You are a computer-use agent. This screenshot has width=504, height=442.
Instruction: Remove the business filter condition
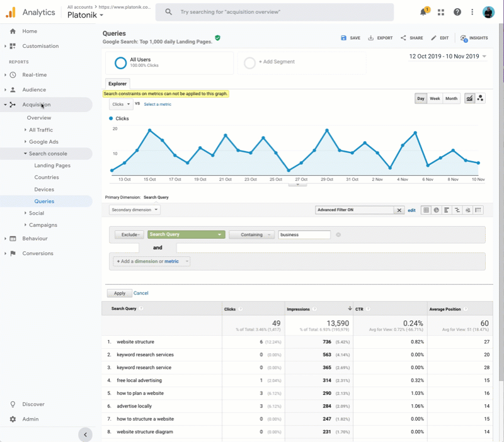pos(338,235)
